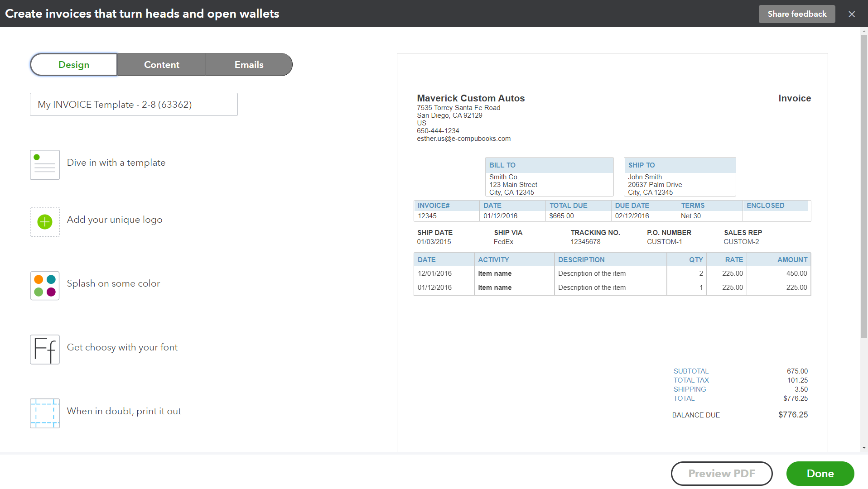This screenshot has height=489, width=868.
Task: Select the "Dive in with a template" icon
Action: [44, 164]
